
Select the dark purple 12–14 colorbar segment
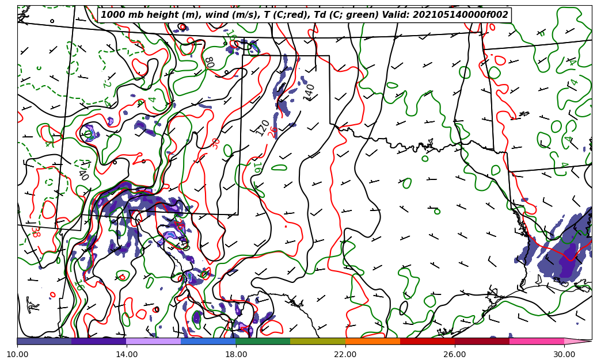(x=99, y=341)
